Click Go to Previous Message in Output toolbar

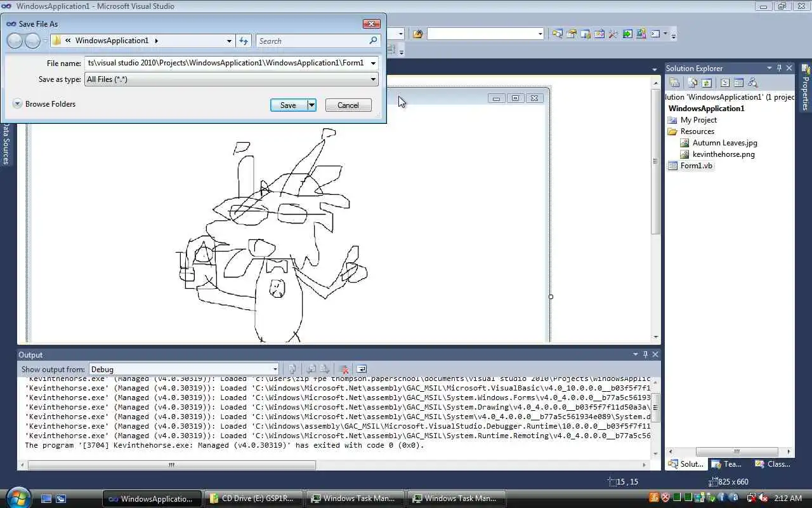pyautogui.click(x=311, y=369)
